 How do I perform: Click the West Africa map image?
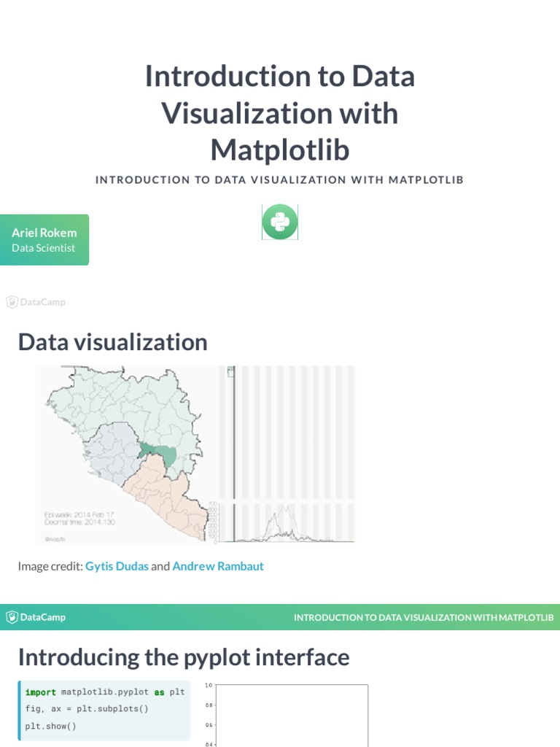pyautogui.click(x=126, y=454)
